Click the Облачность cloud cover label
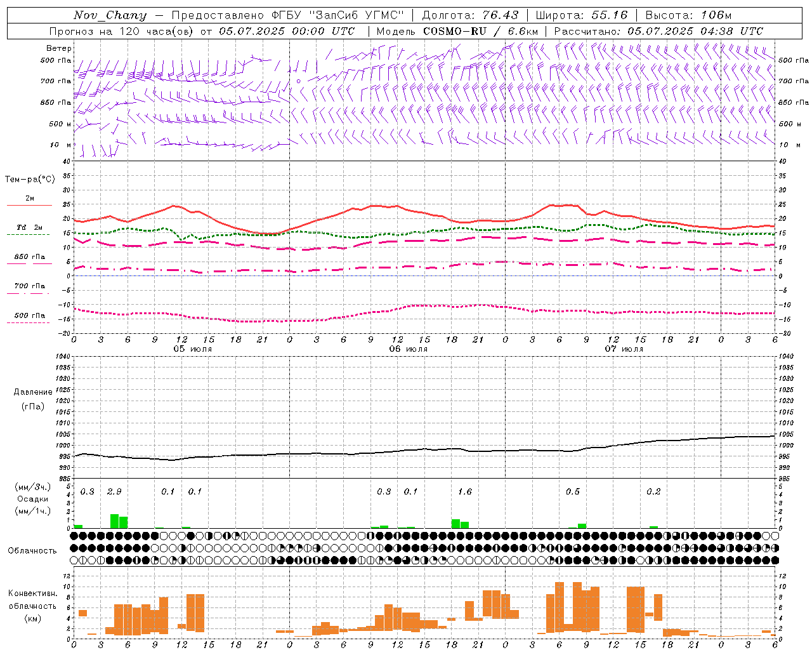 pyautogui.click(x=32, y=551)
